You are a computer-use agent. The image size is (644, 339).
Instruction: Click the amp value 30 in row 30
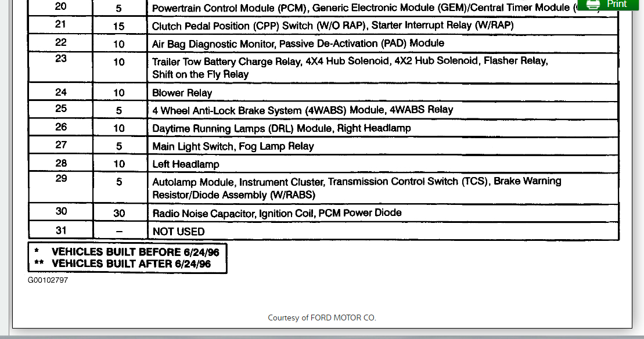coord(119,214)
